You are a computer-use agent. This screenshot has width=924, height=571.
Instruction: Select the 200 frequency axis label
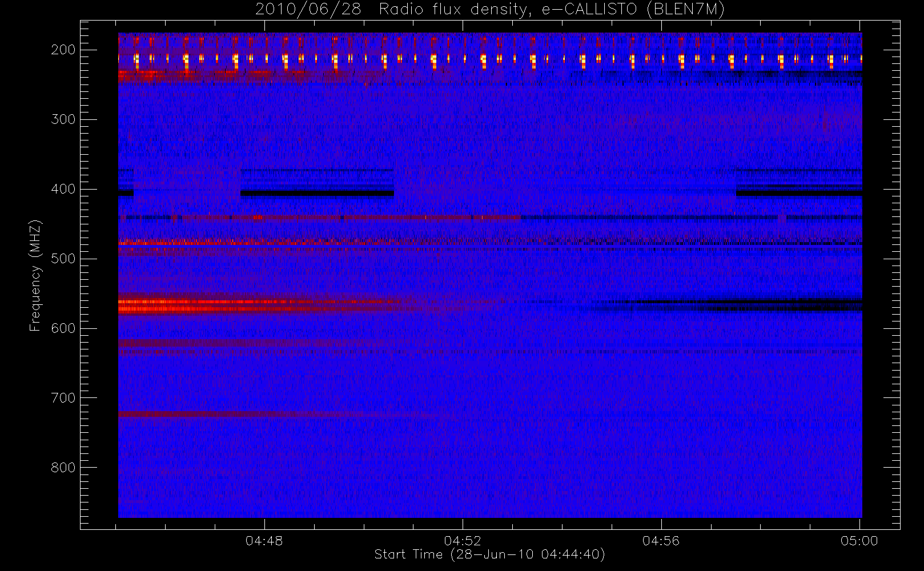[63, 50]
